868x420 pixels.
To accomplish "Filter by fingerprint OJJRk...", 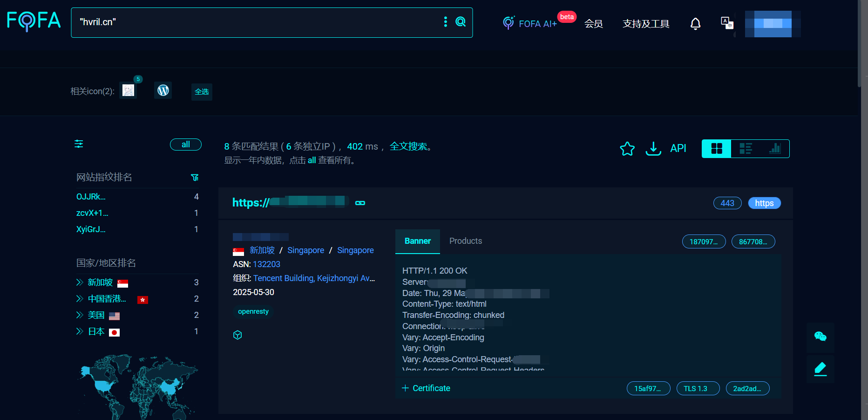I will point(91,197).
